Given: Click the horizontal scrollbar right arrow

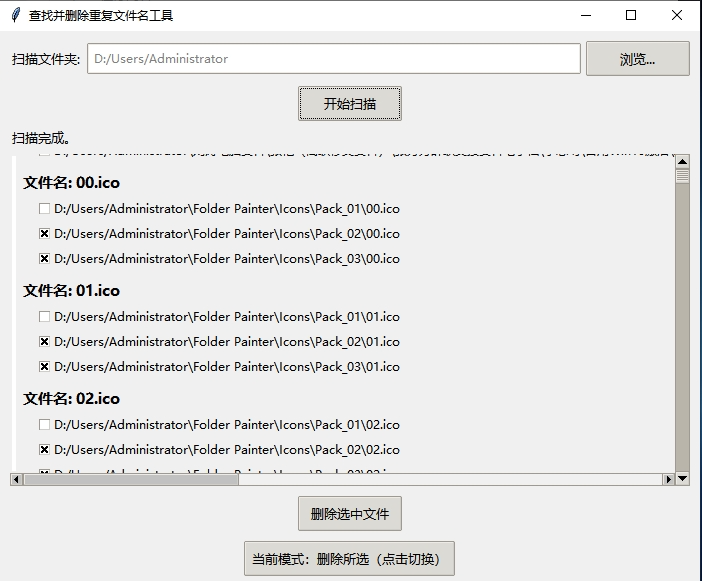Looking at the screenshot, I should [x=668, y=479].
